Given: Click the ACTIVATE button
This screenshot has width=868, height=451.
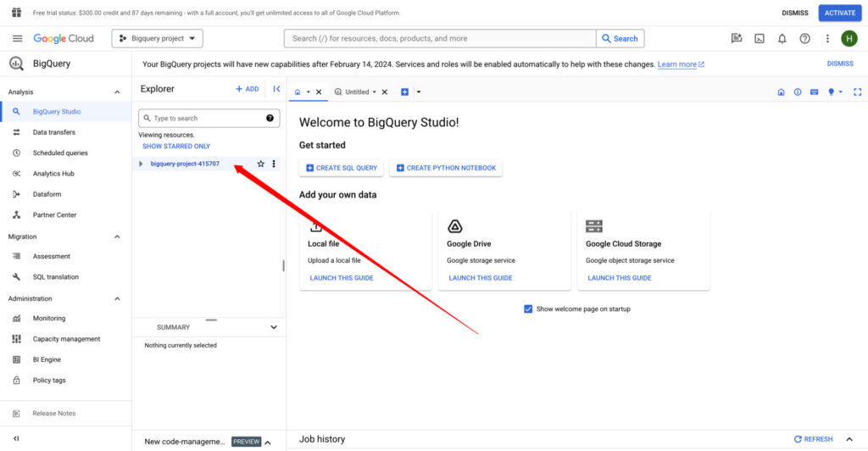Looking at the screenshot, I should click(839, 13).
